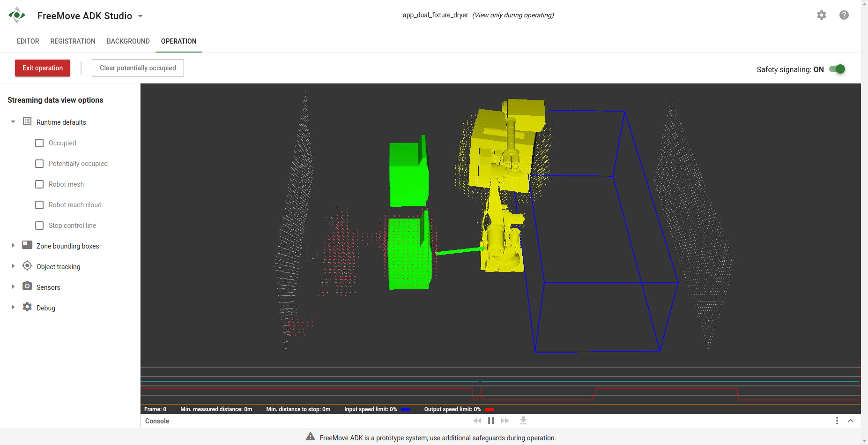Click the Runtime defaults list icon
The image size is (868, 445).
pos(27,121)
